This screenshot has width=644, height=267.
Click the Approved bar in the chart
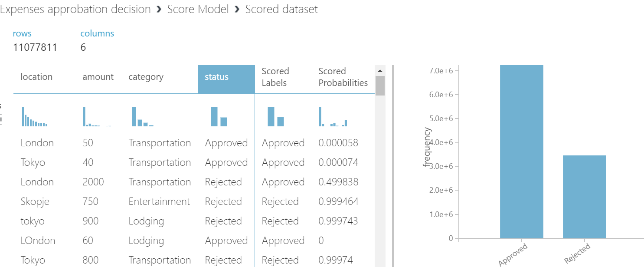(521, 152)
